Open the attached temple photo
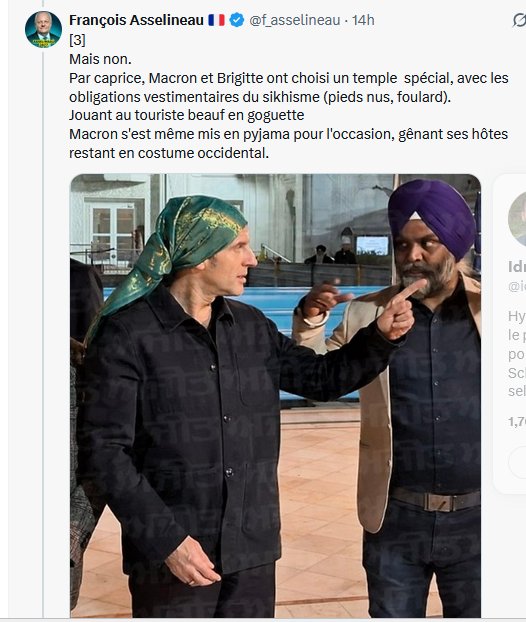This screenshot has width=526, height=622. tap(275, 395)
